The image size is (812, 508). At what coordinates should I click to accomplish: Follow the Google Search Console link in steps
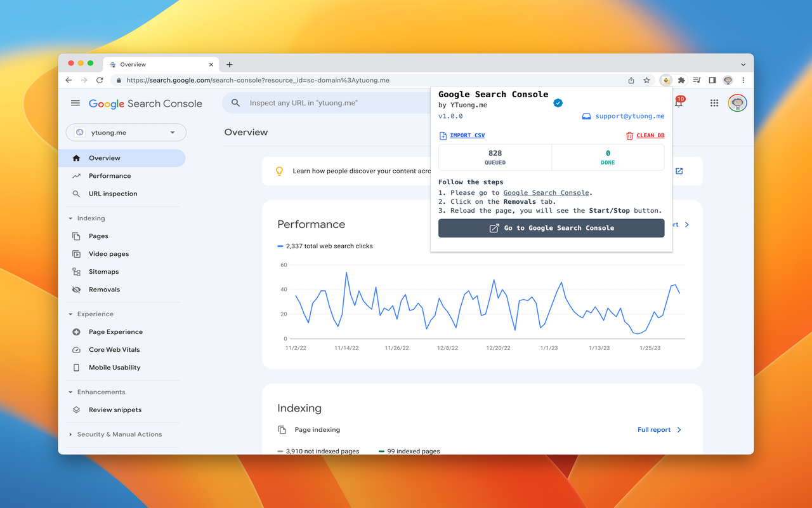(547, 193)
